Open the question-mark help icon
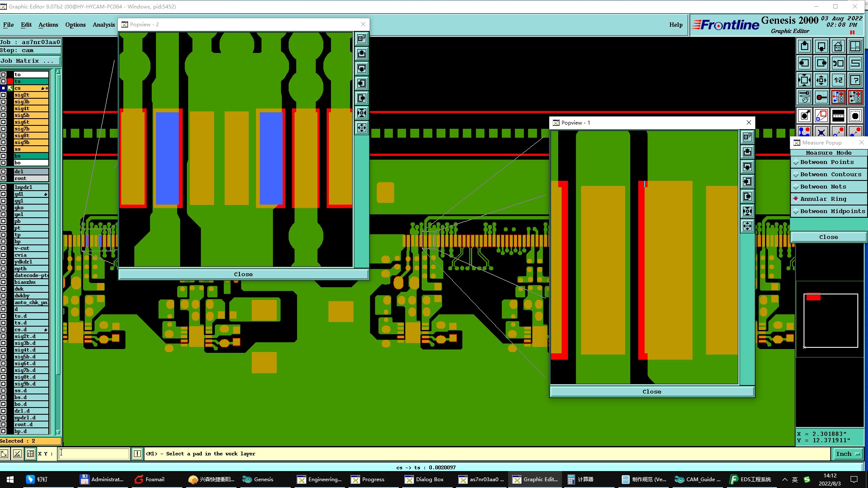 pyautogui.click(x=855, y=80)
